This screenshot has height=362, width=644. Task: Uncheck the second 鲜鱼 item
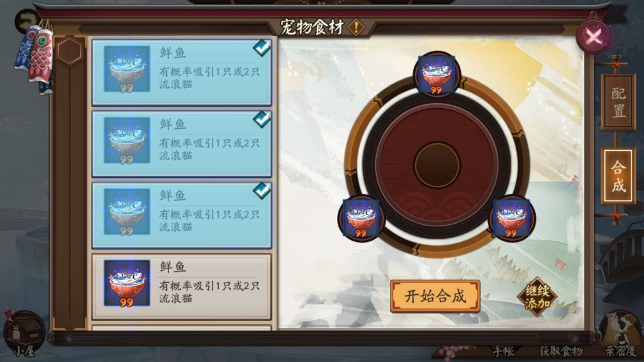pyautogui.click(x=181, y=143)
